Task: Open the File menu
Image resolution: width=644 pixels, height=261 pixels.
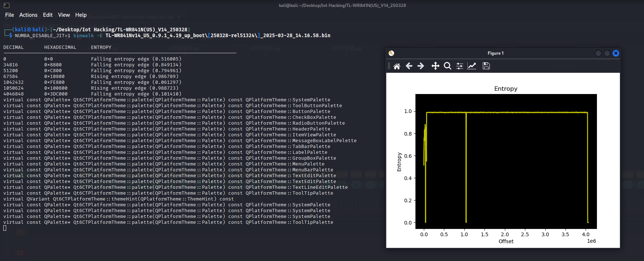Action: click(9, 15)
